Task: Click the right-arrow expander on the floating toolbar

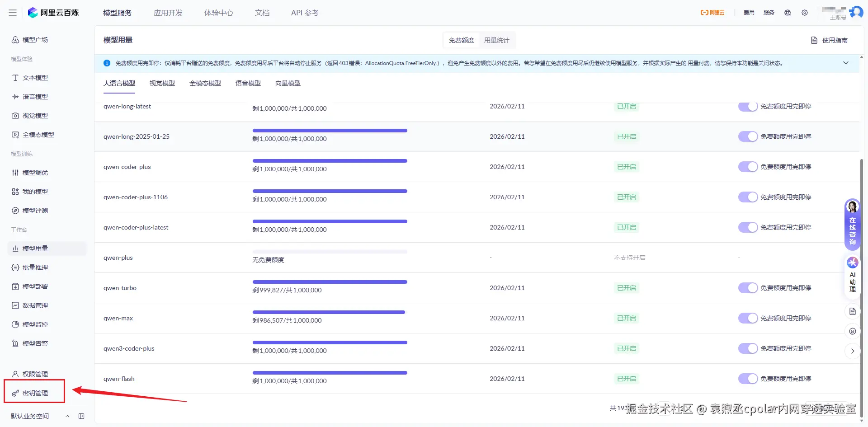Action: (x=852, y=351)
